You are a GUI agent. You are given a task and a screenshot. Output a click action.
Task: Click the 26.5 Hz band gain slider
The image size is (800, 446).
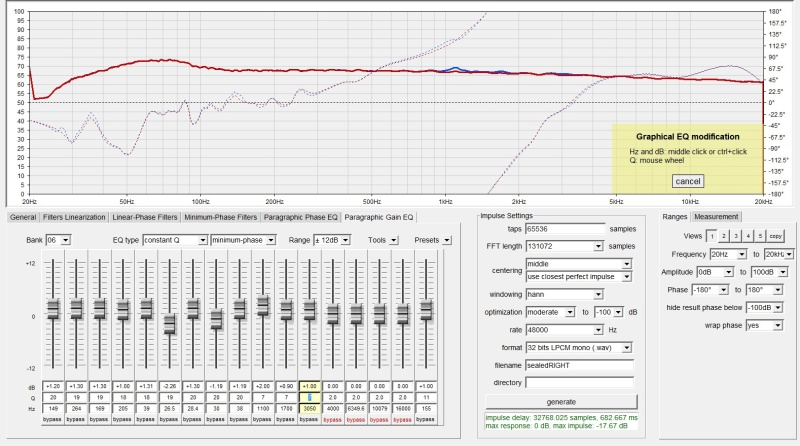coord(169,323)
